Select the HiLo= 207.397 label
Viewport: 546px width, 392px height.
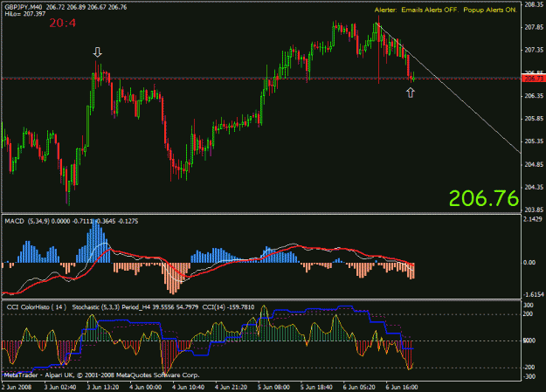25,14
